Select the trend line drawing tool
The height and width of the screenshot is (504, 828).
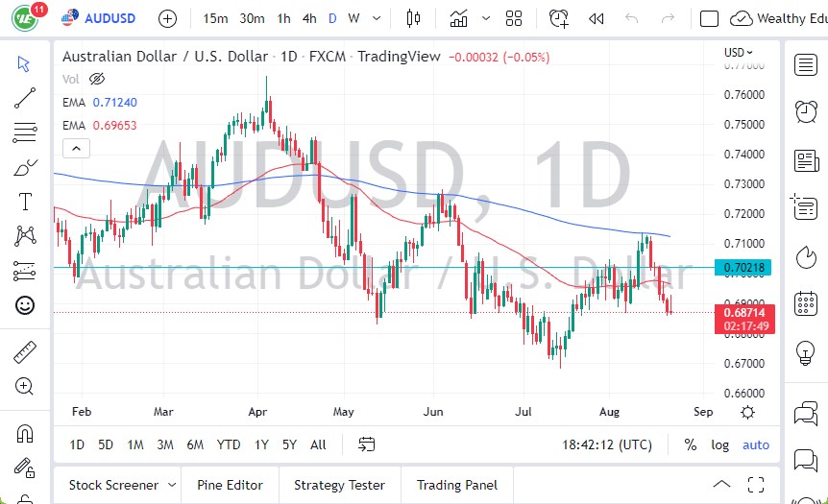pos(26,97)
